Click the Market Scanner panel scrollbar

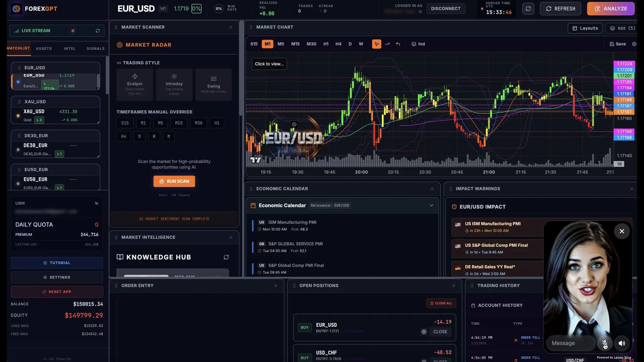pos(241,68)
